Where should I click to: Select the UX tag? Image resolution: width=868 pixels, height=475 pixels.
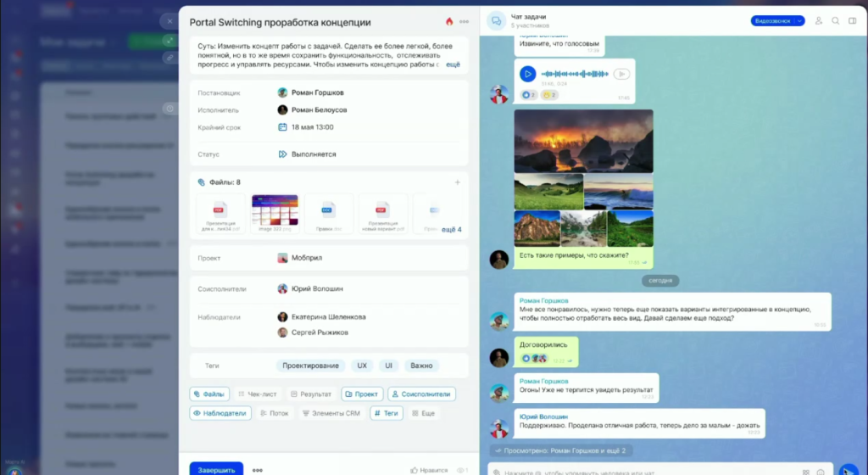point(362,366)
